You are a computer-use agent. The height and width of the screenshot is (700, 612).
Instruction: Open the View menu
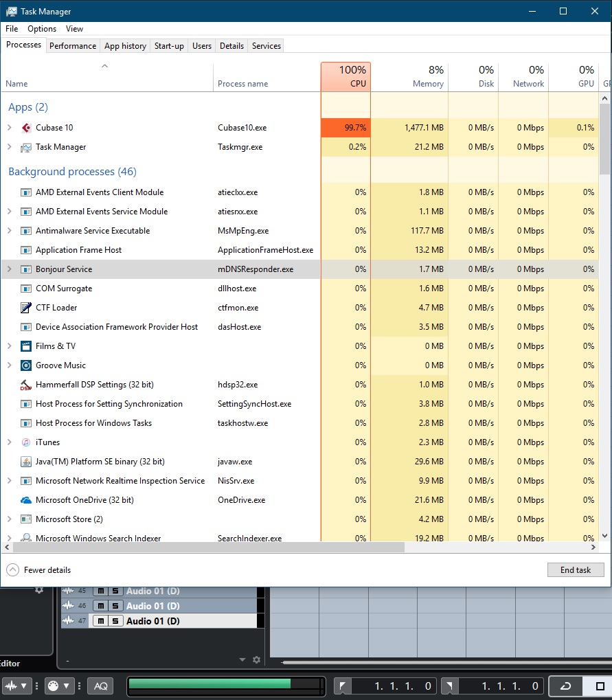pos(74,29)
